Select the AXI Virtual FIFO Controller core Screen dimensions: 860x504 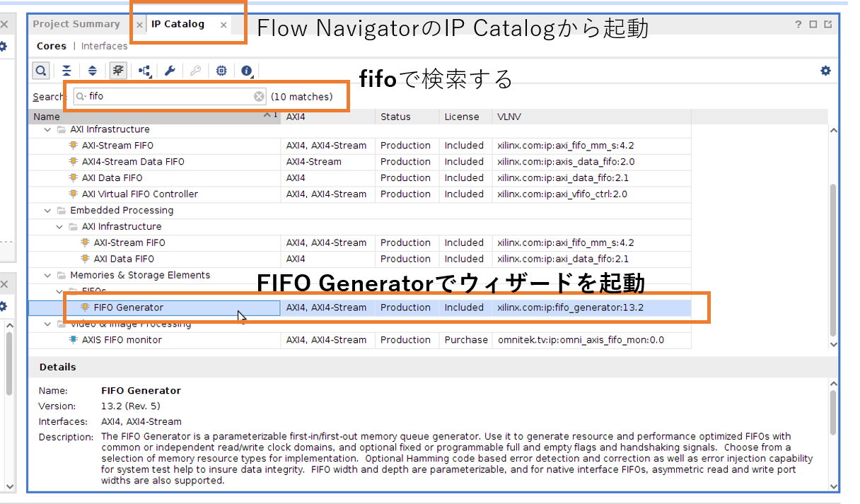point(139,194)
